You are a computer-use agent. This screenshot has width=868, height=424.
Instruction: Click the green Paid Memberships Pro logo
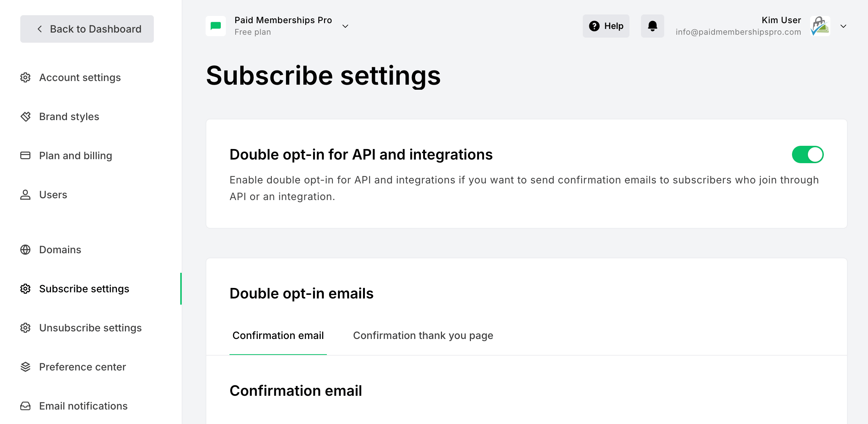(216, 26)
